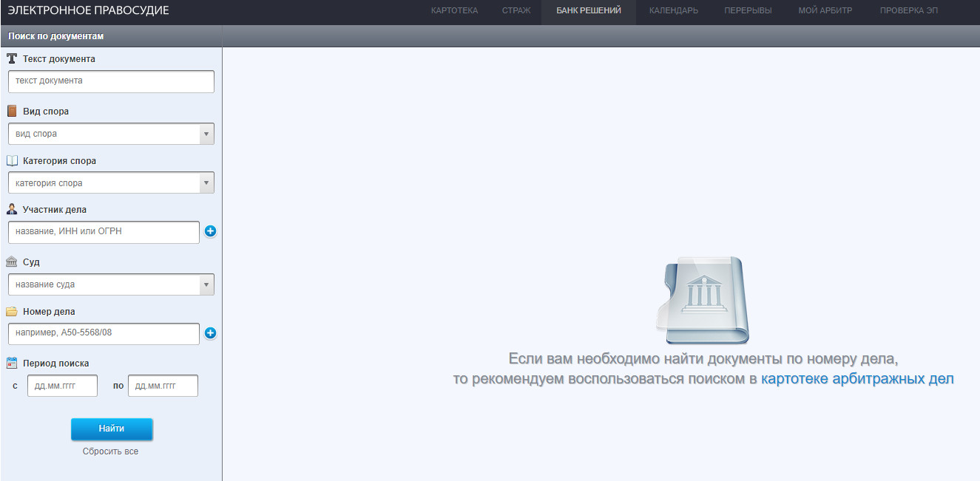
Task: Click the start date field after 'с'
Action: (62, 386)
